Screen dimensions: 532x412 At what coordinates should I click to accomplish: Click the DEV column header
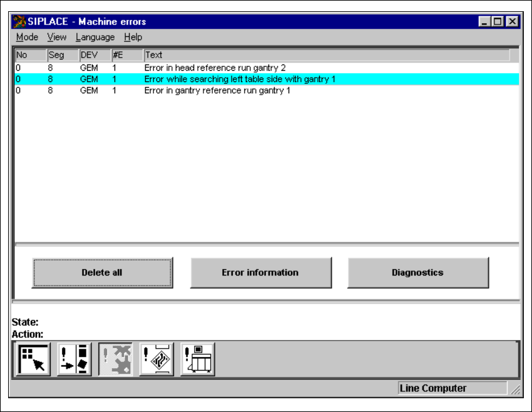[x=95, y=55]
